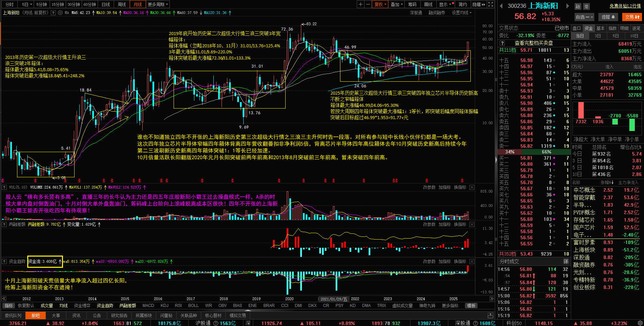The width and height of the screenshot is (644, 326).
Task: Click the panel toggle icon right of 模拟交易
Action: pyautogui.click(x=490, y=315)
